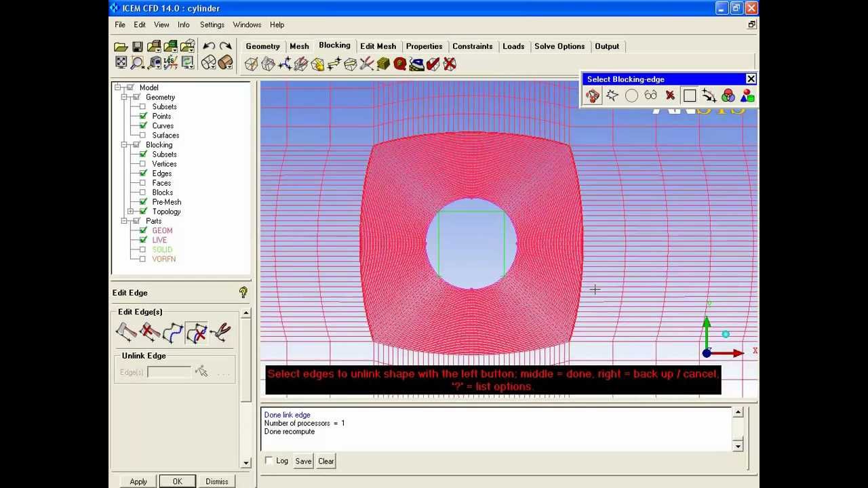Toggle Edges visibility checkbox
Viewport: 868px width, 488px height.
click(142, 174)
